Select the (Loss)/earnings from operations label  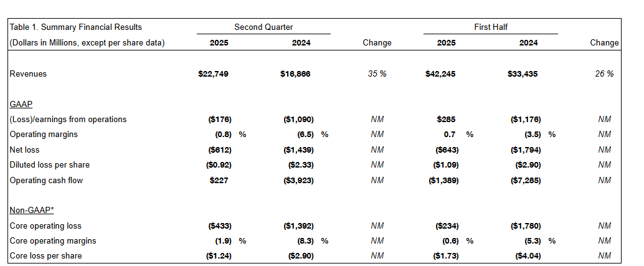coord(68,119)
